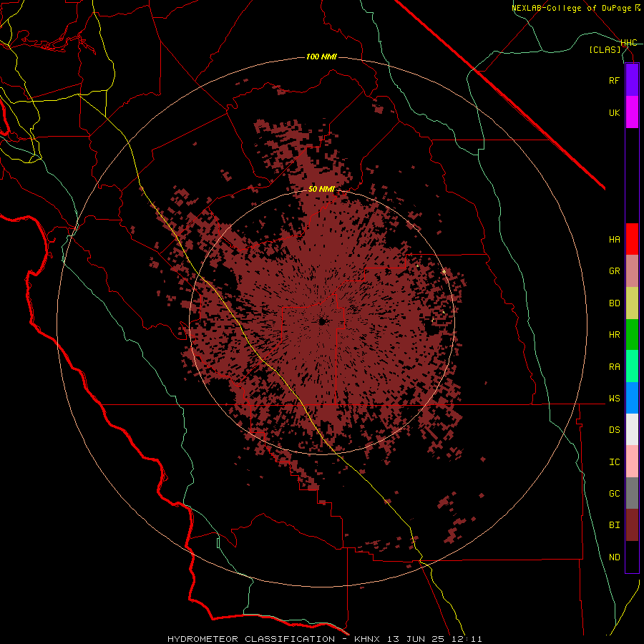The width and height of the screenshot is (644, 644).
Task: Select the IC light pink legend swatch
Action: (x=632, y=462)
